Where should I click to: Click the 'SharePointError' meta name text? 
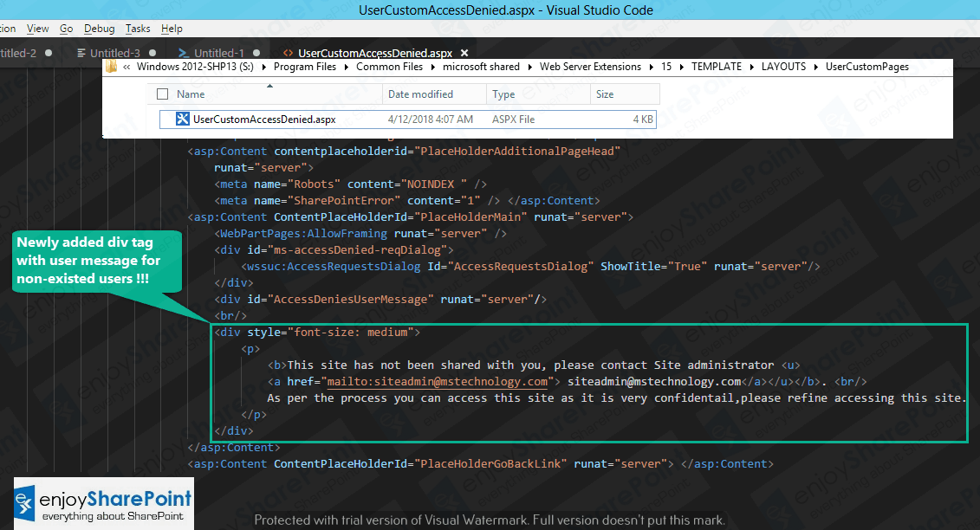pyautogui.click(x=344, y=201)
